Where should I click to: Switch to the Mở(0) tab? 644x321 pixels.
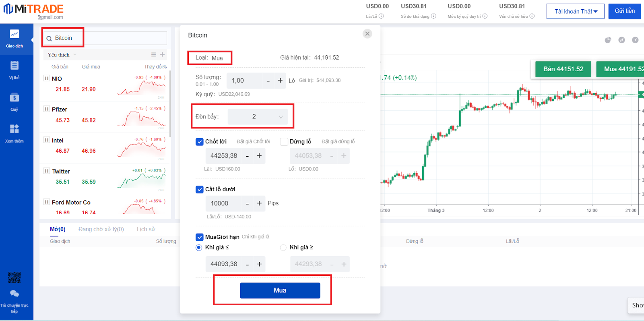[58, 229]
